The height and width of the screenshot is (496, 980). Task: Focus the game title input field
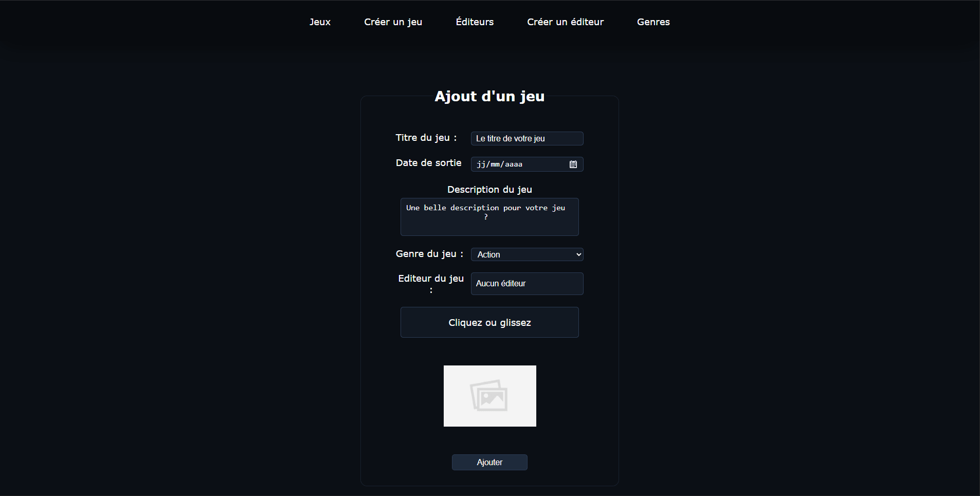tap(527, 139)
